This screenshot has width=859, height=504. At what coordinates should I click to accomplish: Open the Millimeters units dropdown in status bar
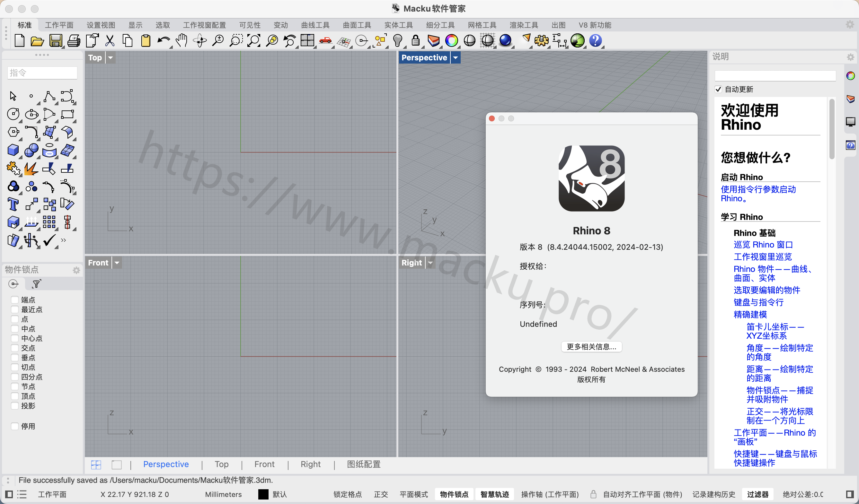click(x=223, y=494)
